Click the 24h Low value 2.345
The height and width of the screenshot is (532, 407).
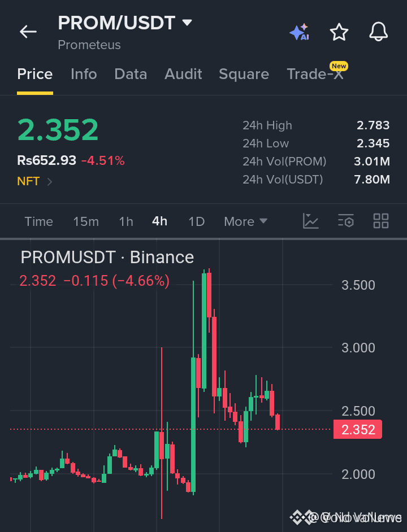pyautogui.click(x=373, y=143)
